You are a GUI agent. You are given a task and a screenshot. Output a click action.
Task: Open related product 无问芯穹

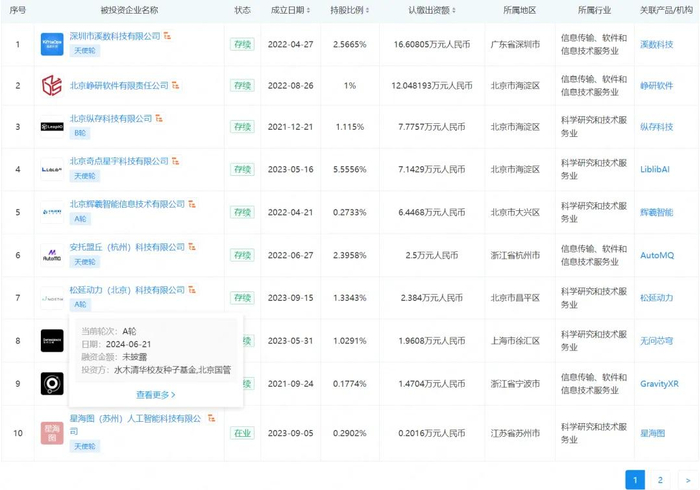click(656, 341)
